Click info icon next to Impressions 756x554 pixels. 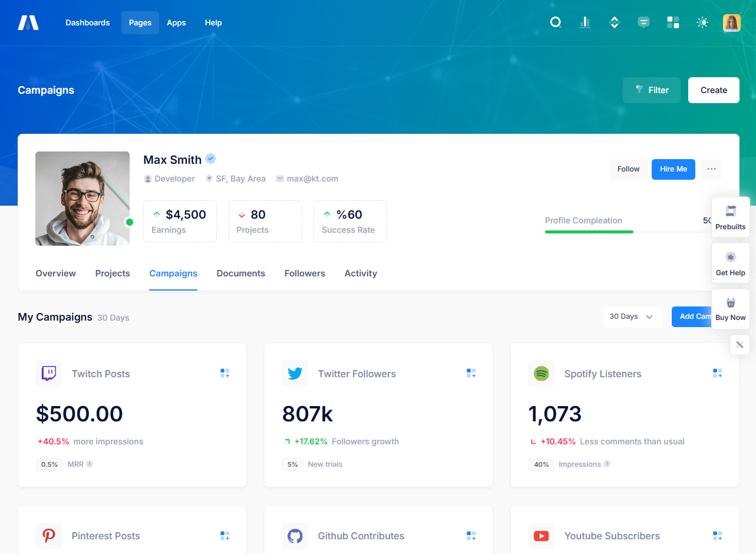pyautogui.click(x=607, y=464)
